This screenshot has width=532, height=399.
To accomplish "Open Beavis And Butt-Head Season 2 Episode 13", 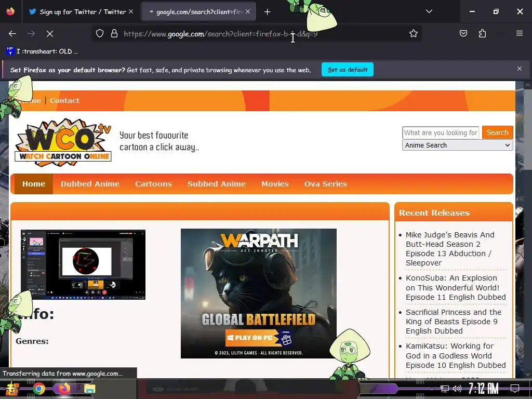I will click(450, 249).
